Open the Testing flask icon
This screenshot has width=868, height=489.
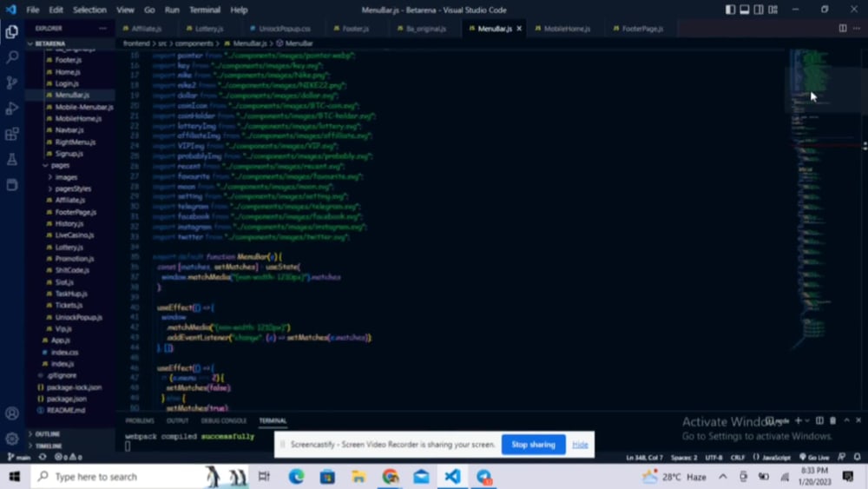point(11,160)
